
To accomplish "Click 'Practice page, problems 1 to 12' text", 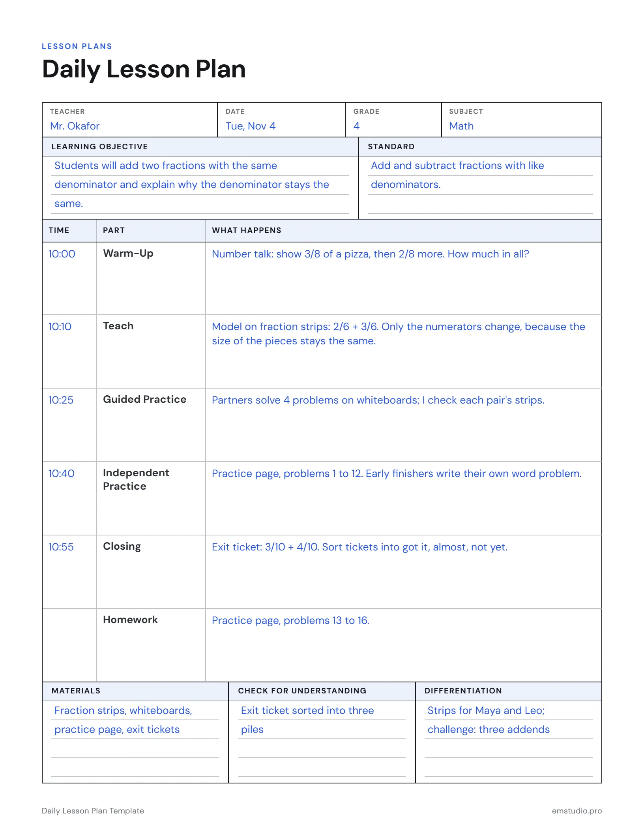I will click(287, 473).
